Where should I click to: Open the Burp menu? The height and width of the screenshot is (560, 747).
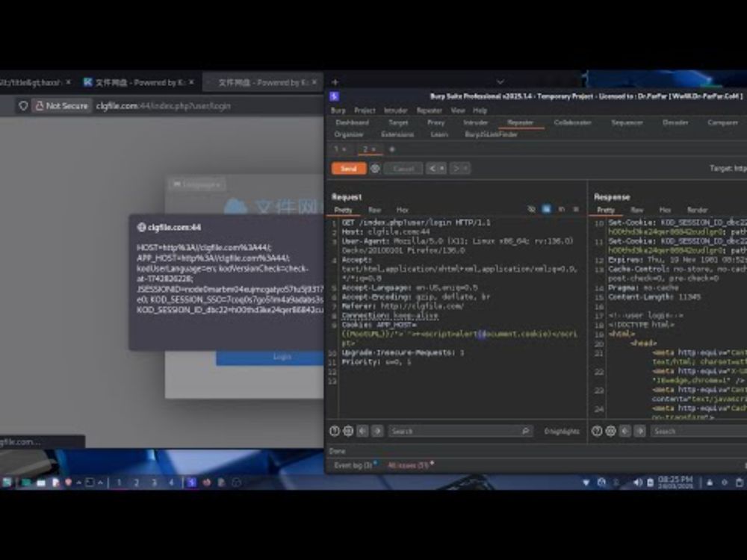click(x=338, y=111)
